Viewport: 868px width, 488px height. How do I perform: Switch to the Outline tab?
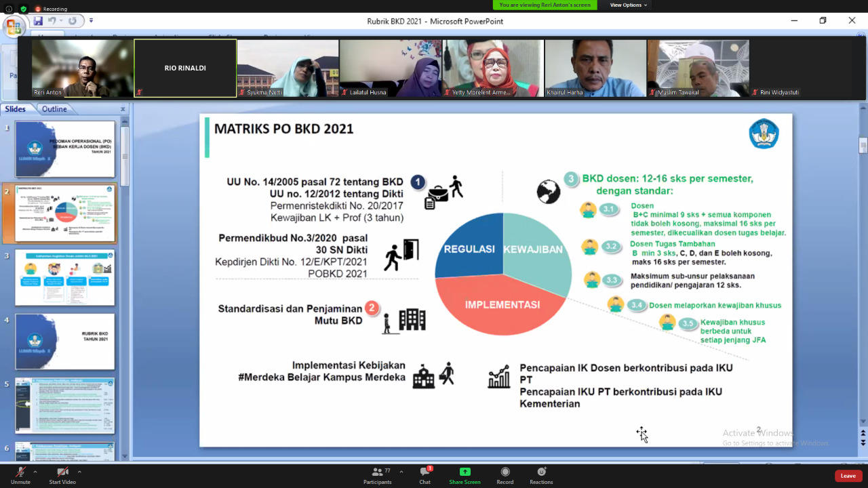tap(54, 109)
